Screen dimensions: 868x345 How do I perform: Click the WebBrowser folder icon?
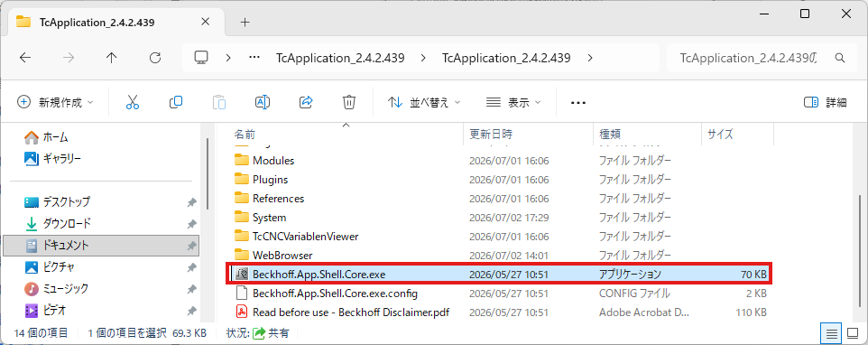(x=241, y=256)
